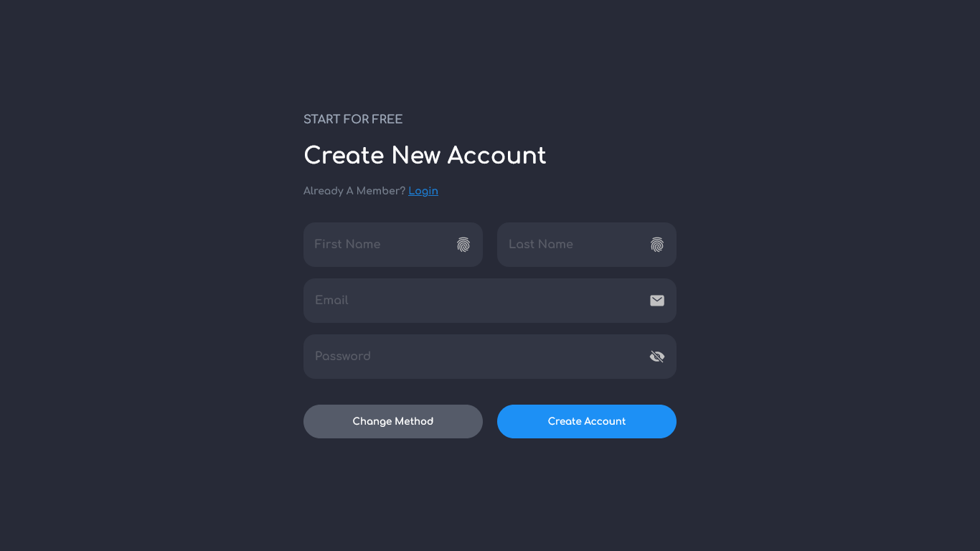This screenshot has height=551, width=980.
Task: Click the fingerprint icon in First Name field
Action: 463,245
